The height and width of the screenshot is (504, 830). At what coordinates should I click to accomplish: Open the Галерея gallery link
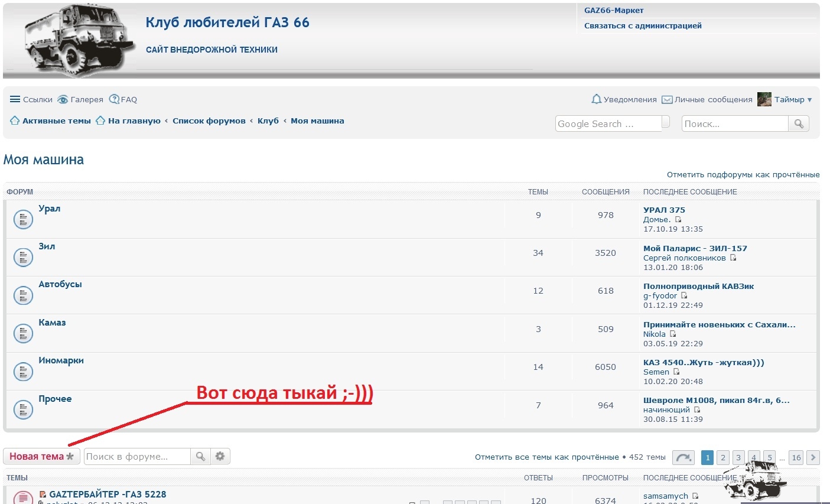[x=80, y=99]
